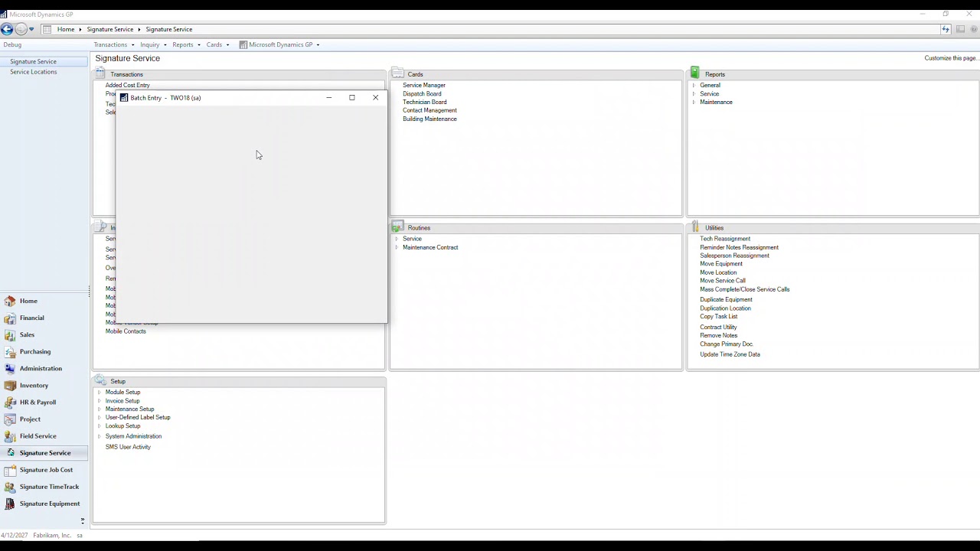Image resolution: width=980 pixels, height=551 pixels.
Task: Open Update Time Zone Data utility
Action: click(730, 354)
